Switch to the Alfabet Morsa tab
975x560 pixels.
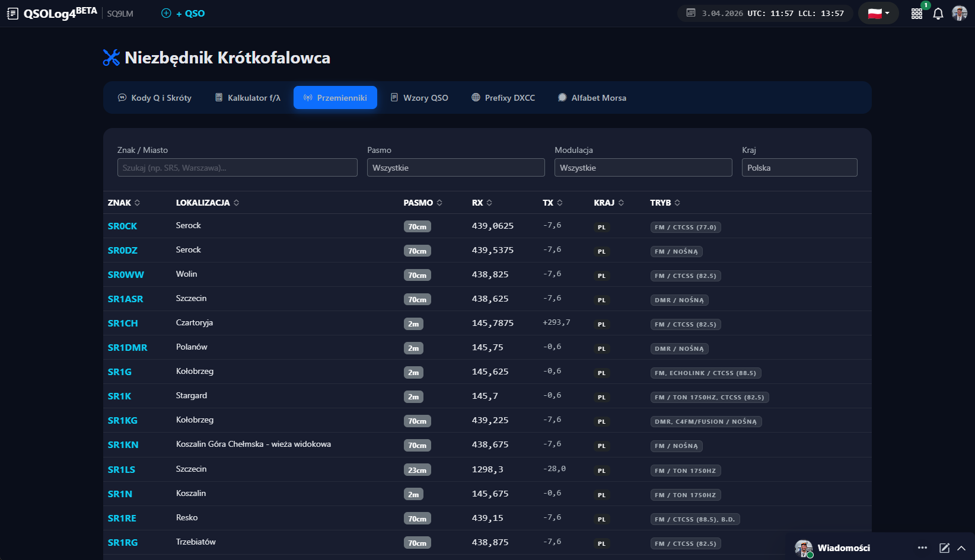(592, 98)
